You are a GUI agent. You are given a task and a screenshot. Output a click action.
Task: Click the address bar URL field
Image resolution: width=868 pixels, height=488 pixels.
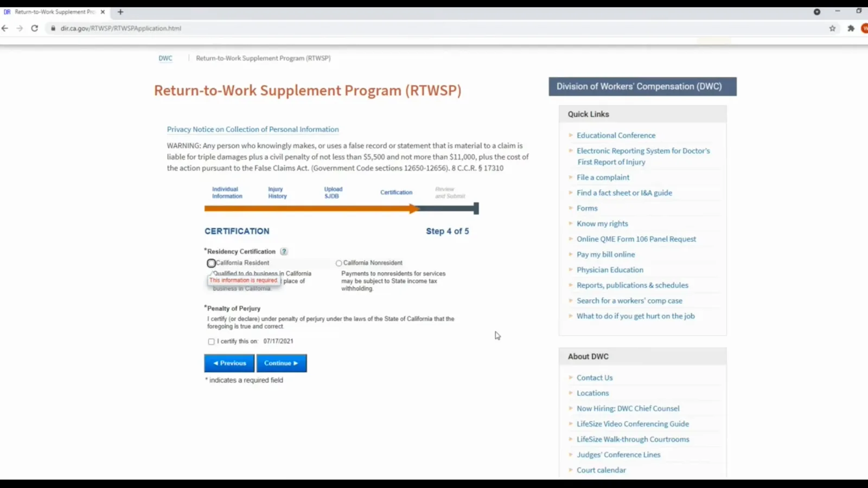(434, 28)
